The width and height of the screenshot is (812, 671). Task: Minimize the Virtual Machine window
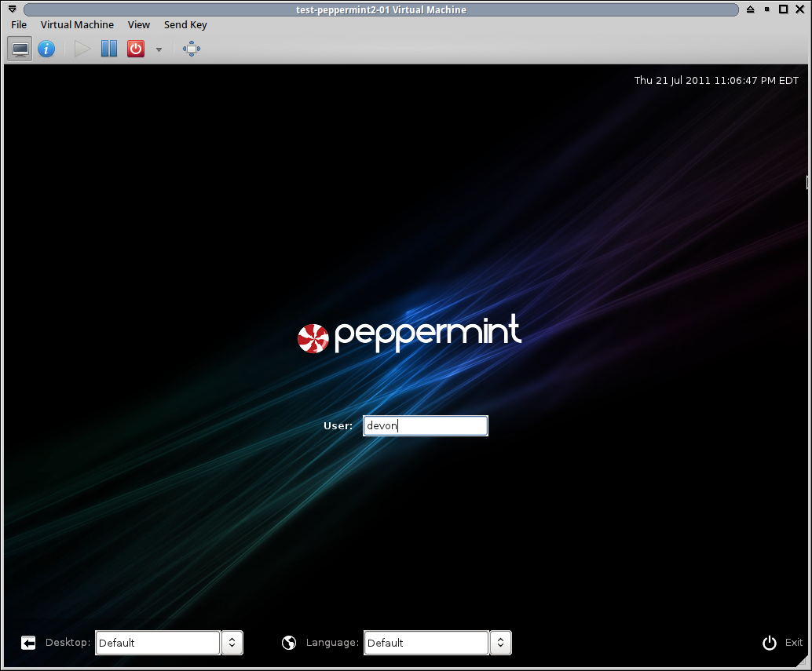767,9
